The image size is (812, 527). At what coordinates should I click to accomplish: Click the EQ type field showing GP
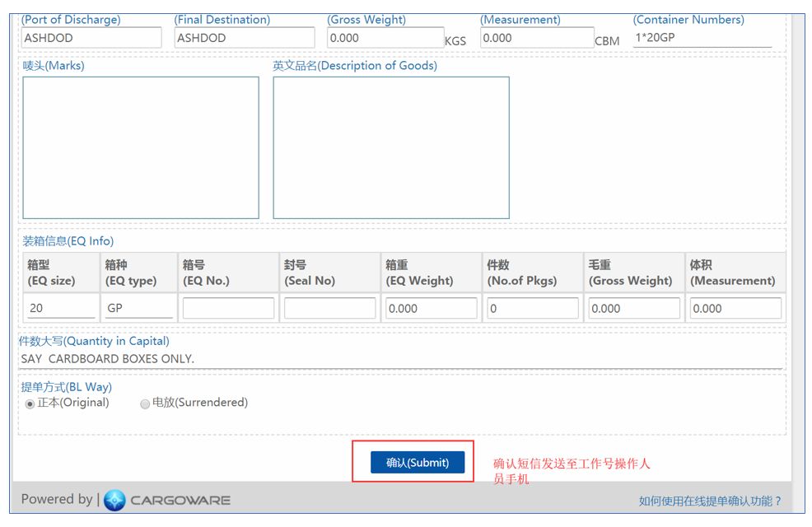[x=138, y=308]
